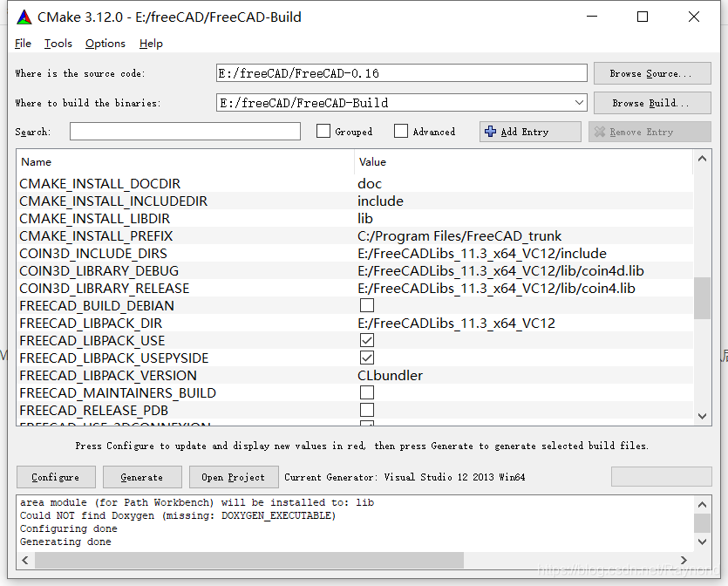The height and width of the screenshot is (586, 728).
Task: Click the 'Generating done' log line
Action: point(65,542)
